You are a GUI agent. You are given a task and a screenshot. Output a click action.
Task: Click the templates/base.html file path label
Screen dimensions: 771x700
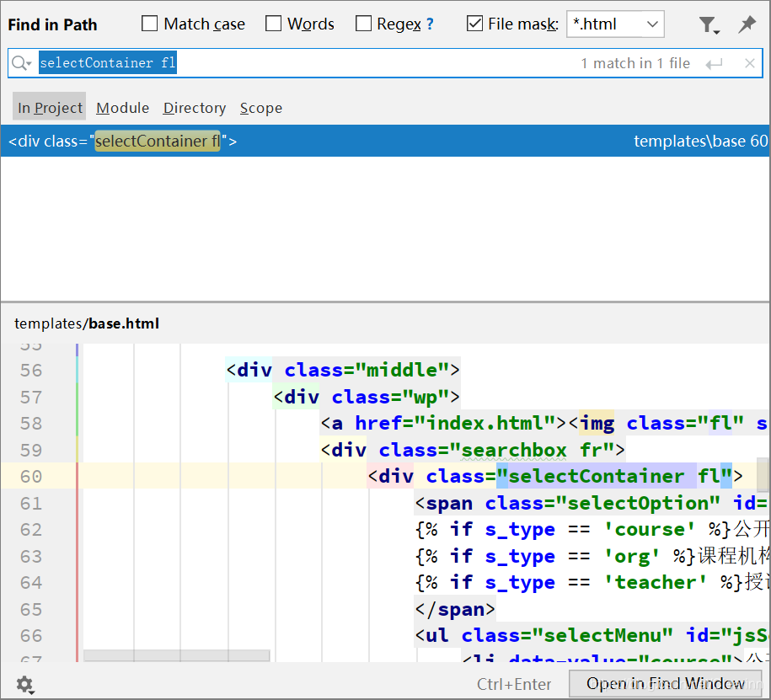(87, 323)
